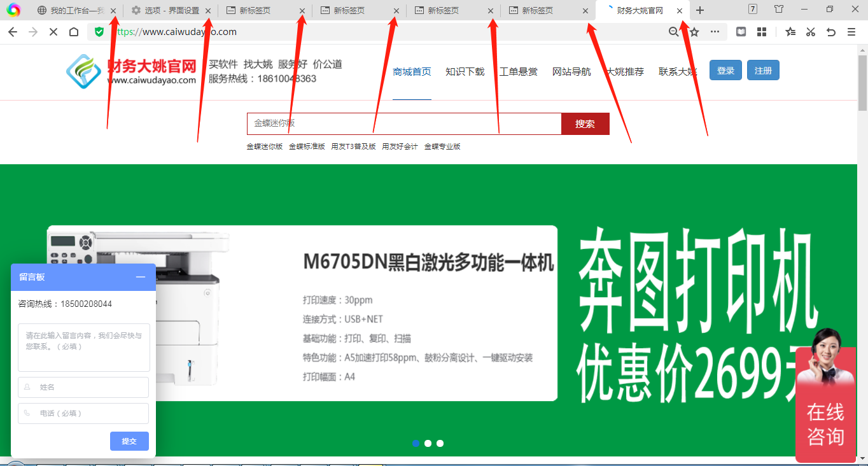868x466 pixels.
Task: Click the 姓名 name field
Action: [83, 387]
